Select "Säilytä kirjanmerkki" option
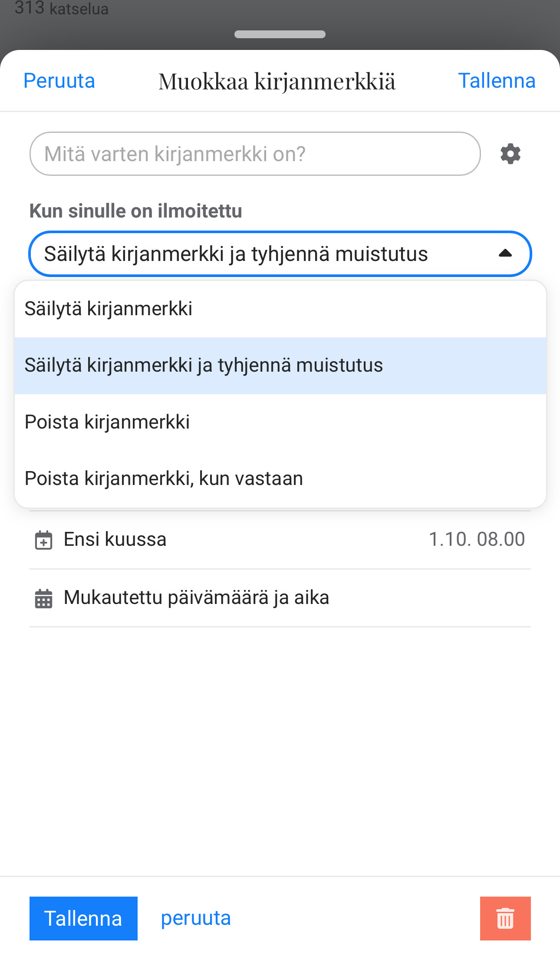 point(109,309)
